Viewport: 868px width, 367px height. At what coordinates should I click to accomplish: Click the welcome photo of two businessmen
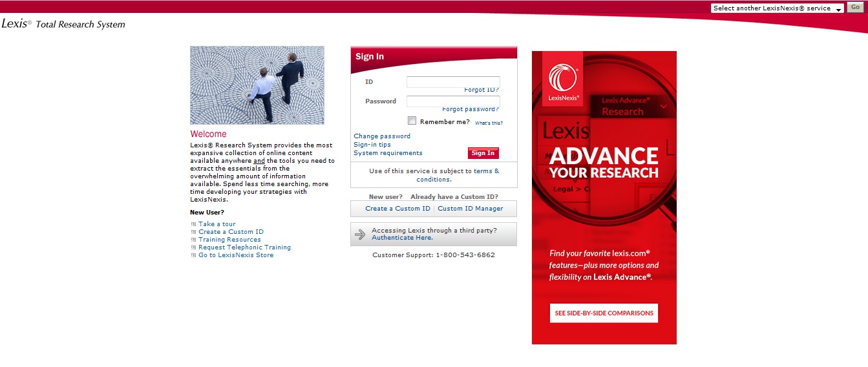click(257, 85)
